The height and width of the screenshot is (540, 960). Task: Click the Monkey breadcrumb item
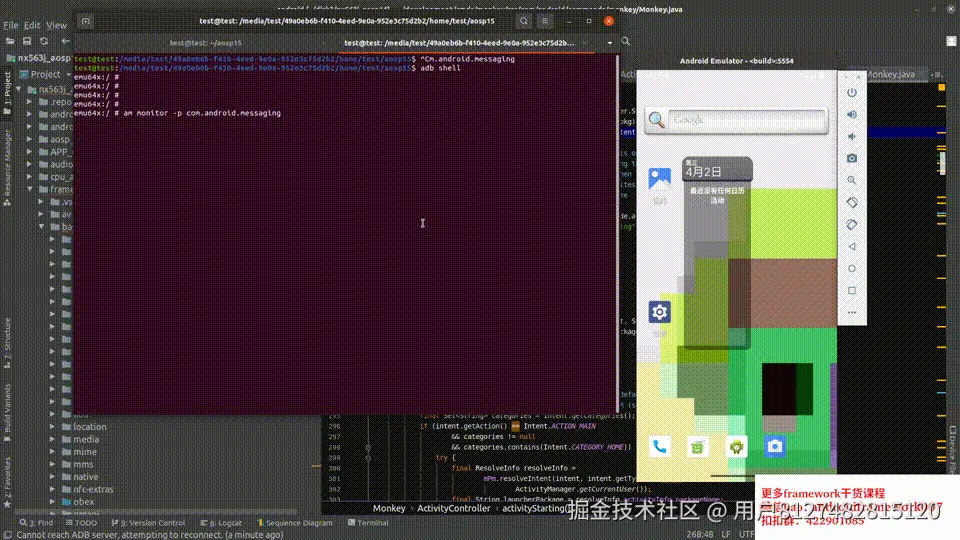click(389, 508)
